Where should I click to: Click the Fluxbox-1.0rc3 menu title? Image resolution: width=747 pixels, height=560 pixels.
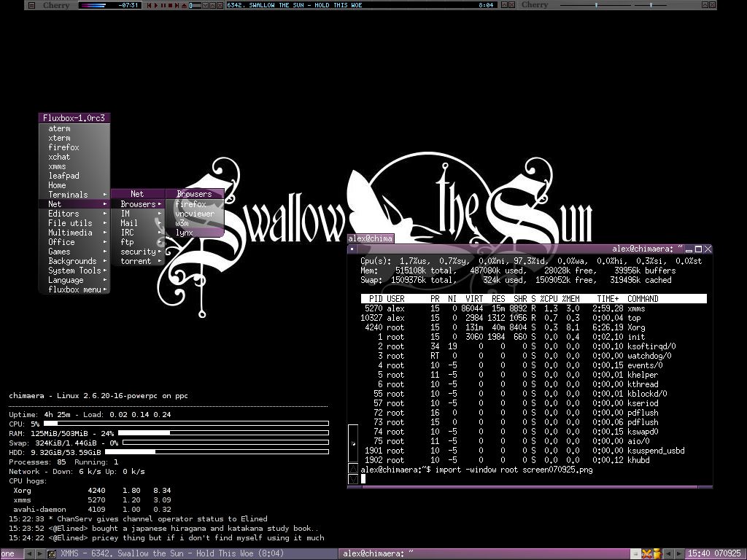(x=74, y=118)
